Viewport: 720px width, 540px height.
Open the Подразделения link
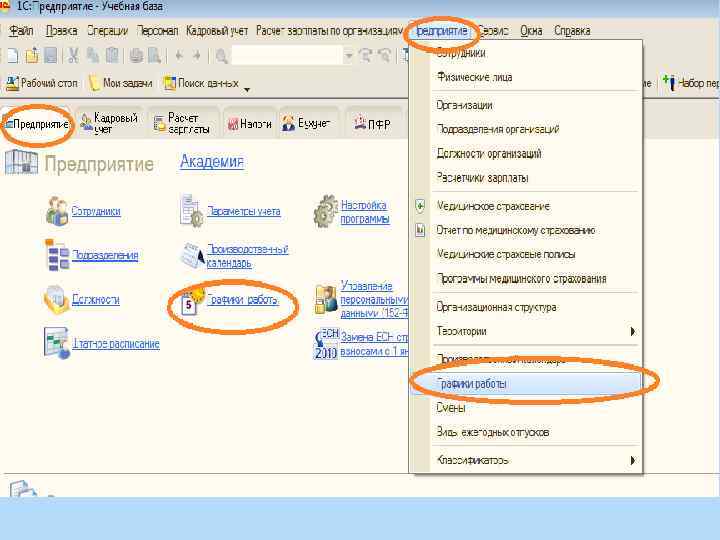105,255
